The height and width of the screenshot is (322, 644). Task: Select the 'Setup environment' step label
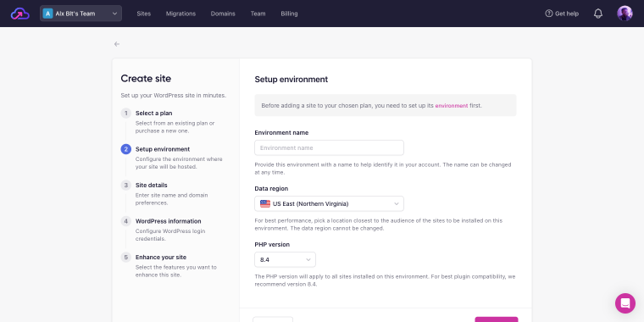tap(163, 149)
